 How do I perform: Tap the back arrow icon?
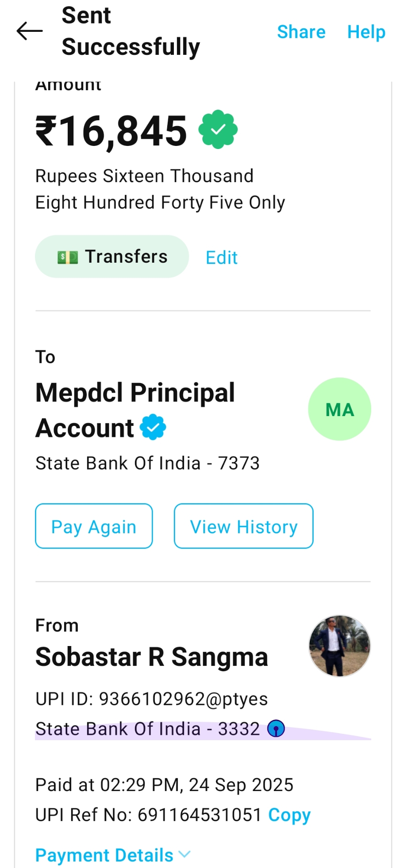(x=30, y=31)
